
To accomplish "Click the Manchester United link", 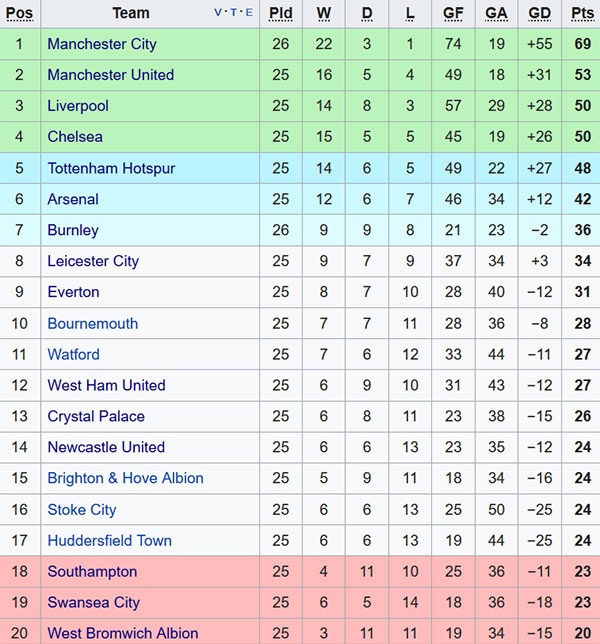I will pyautogui.click(x=110, y=75).
